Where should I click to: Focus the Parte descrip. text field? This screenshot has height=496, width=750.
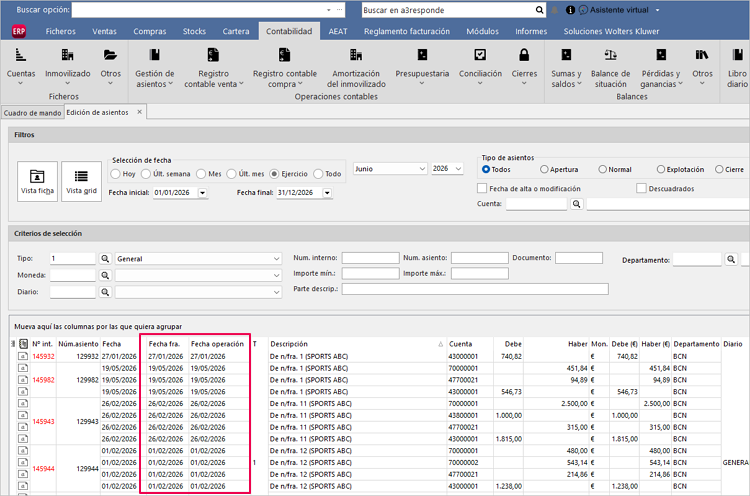pyautogui.click(x=475, y=289)
